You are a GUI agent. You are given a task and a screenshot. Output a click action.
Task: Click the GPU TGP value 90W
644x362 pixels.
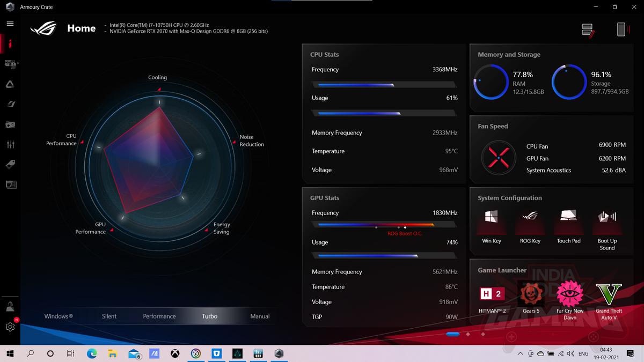click(451, 317)
